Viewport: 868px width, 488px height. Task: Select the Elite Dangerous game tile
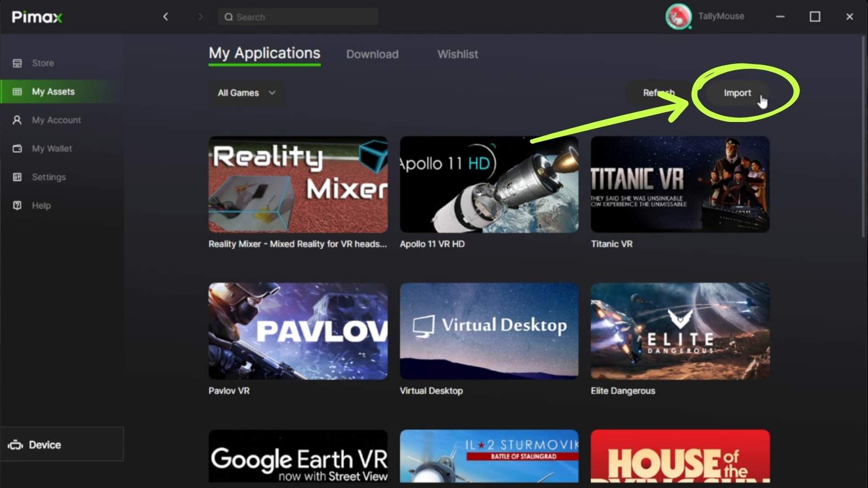680,331
